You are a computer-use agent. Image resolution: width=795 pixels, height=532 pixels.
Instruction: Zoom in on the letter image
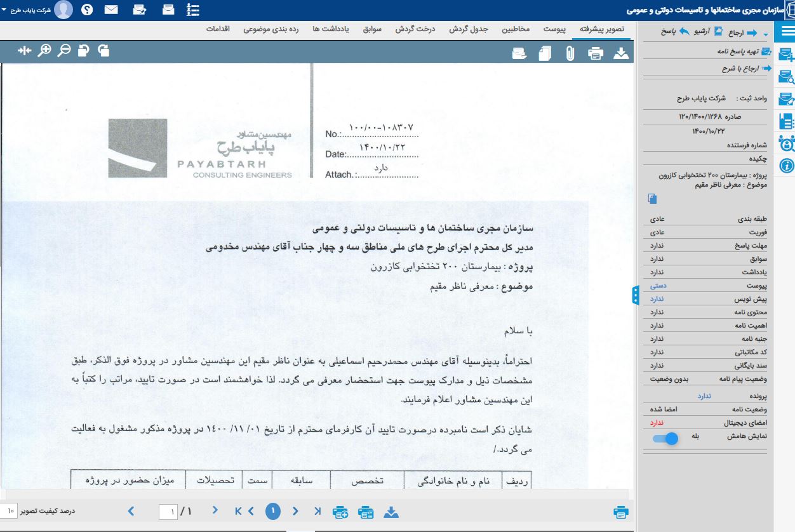44,51
